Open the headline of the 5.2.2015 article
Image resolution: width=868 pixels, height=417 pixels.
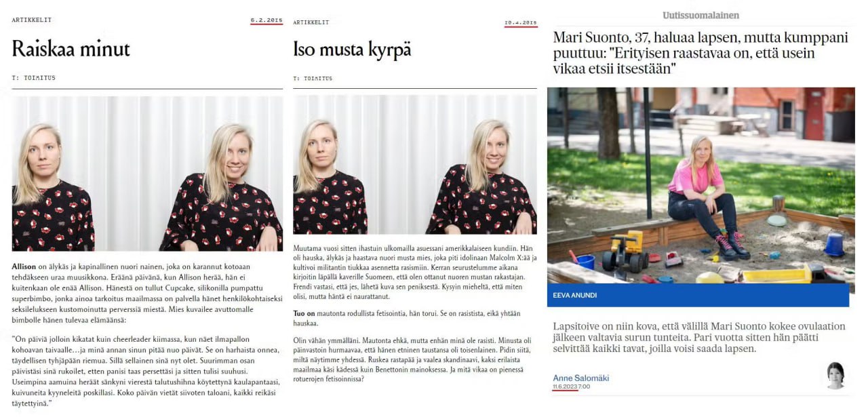tap(71, 48)
